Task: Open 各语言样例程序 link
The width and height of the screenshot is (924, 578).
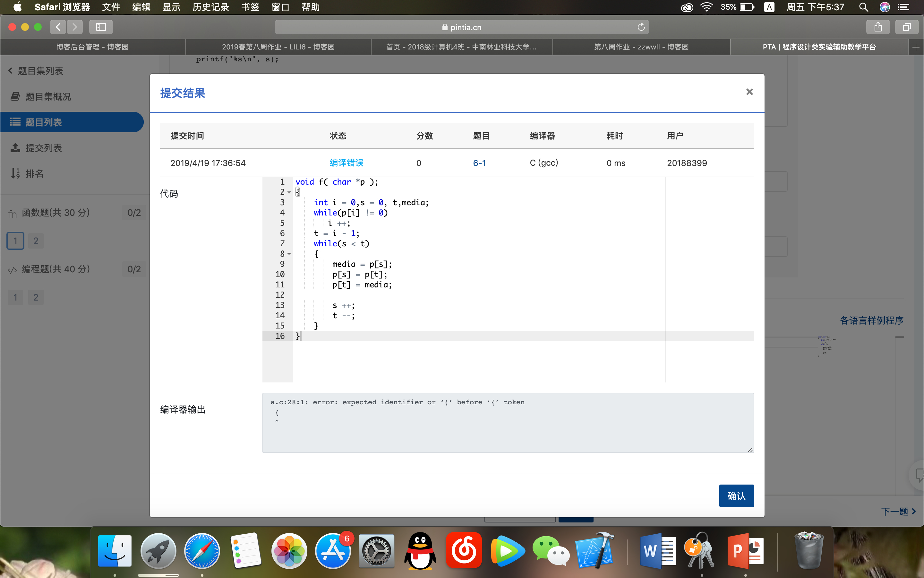Action: 871,320
